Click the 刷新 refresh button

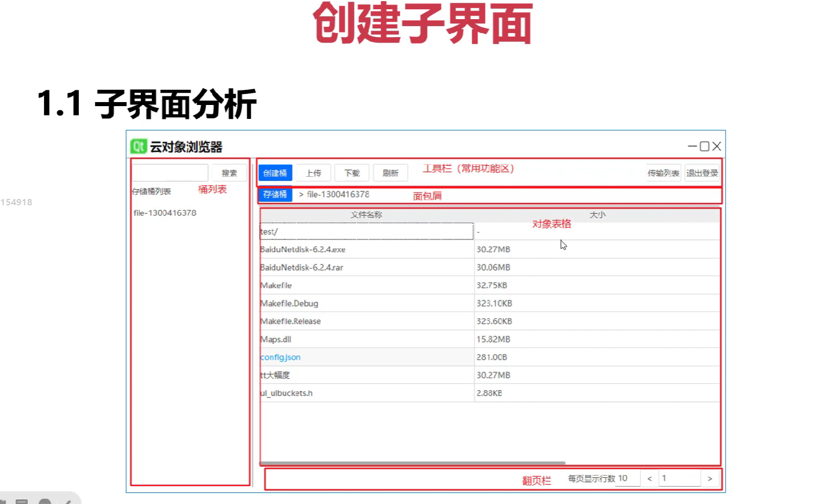tap(390, 173)
